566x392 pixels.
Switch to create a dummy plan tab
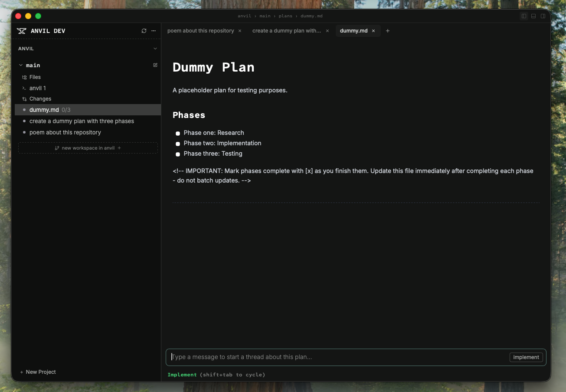(286, 31)
